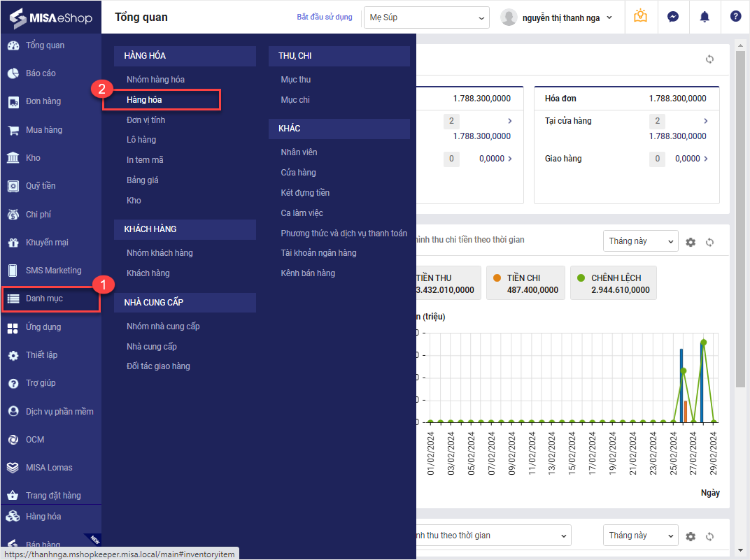Open Kênh bán hàng menu item
This screenshot has height=560, width=750.
tap(308, 273)
